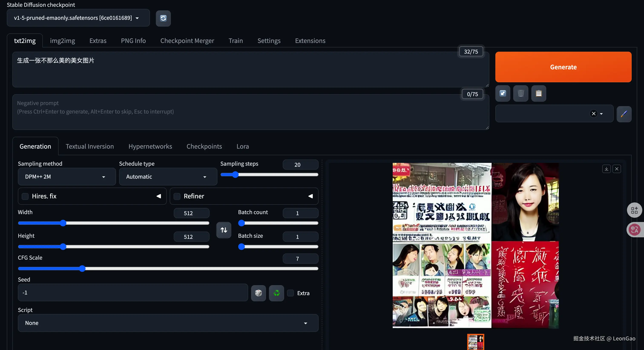Viewport: 644px width, 350px height.
Task: Click the download icon above the generated image
Action: [606, 169]
